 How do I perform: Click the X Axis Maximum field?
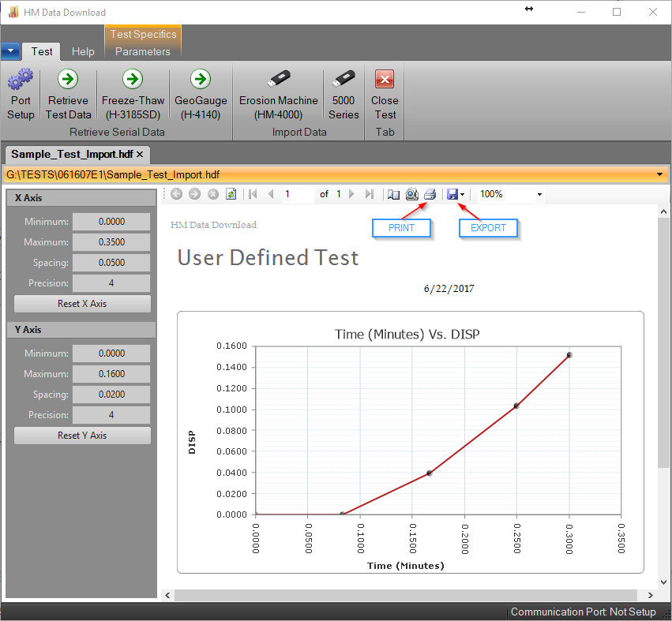coord(111,242)
